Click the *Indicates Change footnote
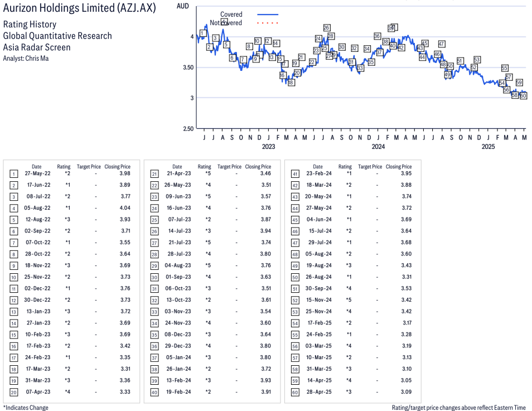 26,408
